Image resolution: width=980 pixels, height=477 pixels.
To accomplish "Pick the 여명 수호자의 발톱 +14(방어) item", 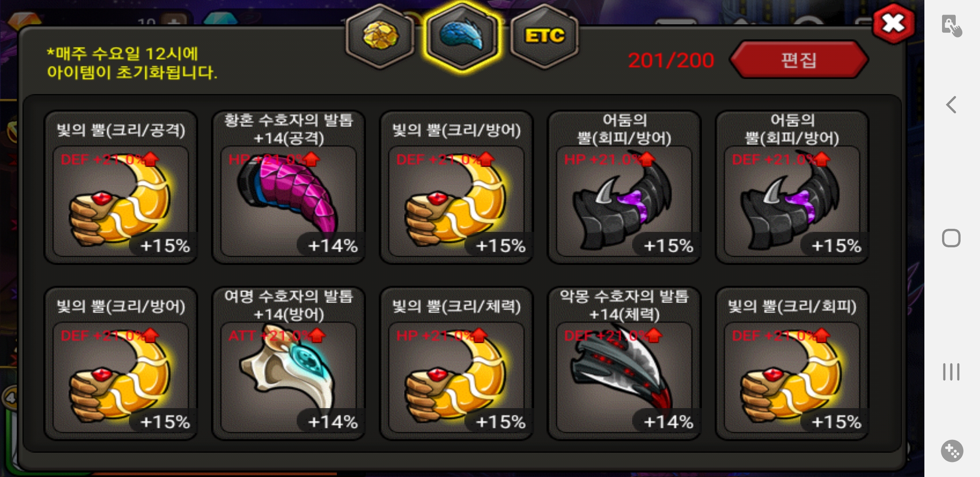I will click(x=288, y=363).
